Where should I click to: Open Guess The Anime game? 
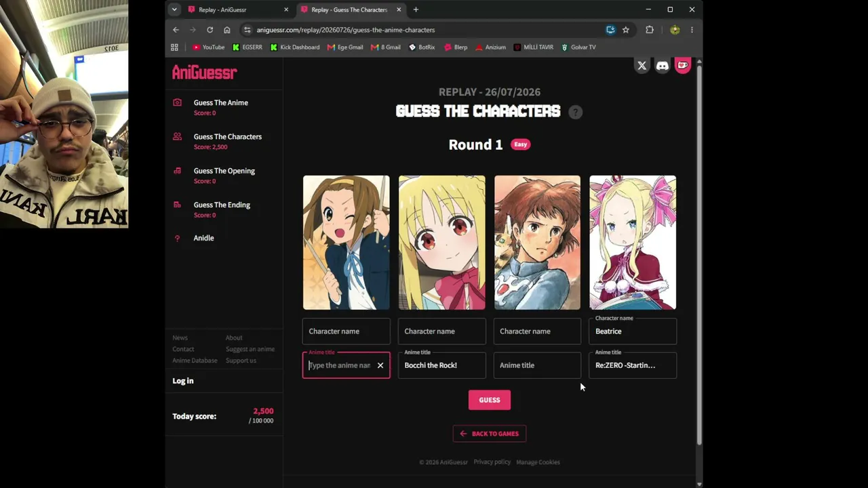tap(221, 102)
